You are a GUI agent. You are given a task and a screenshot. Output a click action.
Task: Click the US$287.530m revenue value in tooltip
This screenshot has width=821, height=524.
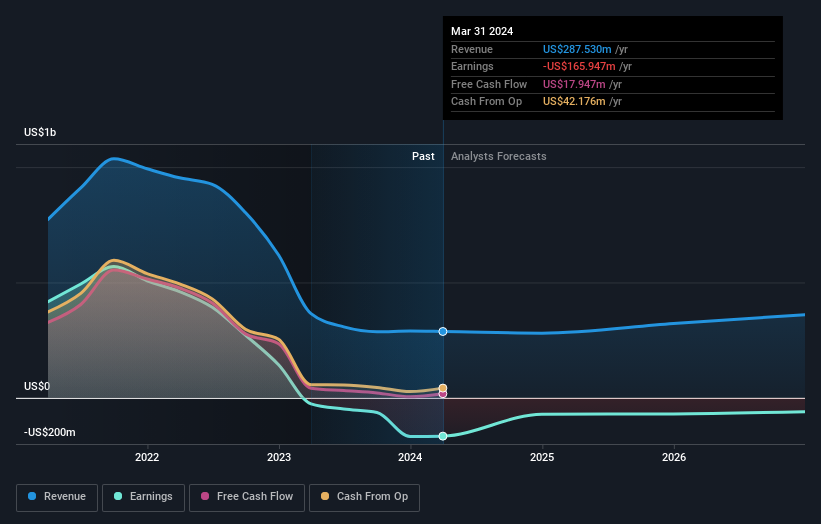(x=577, y=49)
